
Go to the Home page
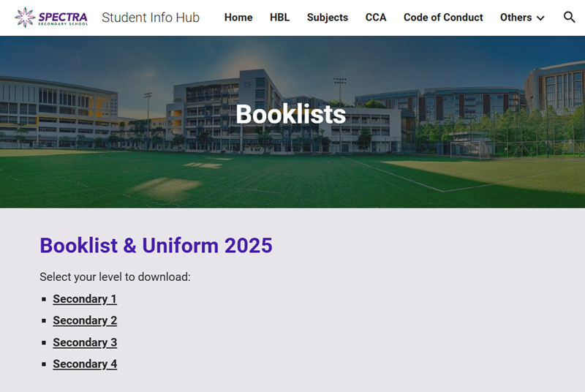(238, 18)
